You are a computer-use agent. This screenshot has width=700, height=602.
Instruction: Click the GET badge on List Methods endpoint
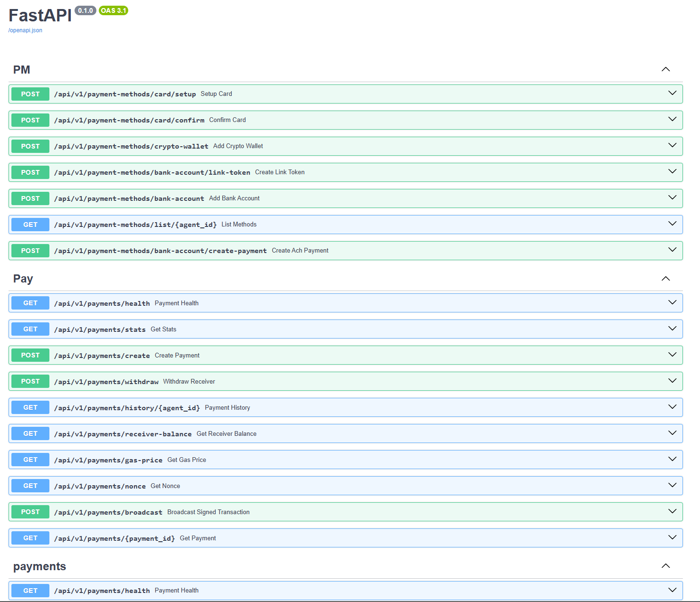click(x=30, y=224)
